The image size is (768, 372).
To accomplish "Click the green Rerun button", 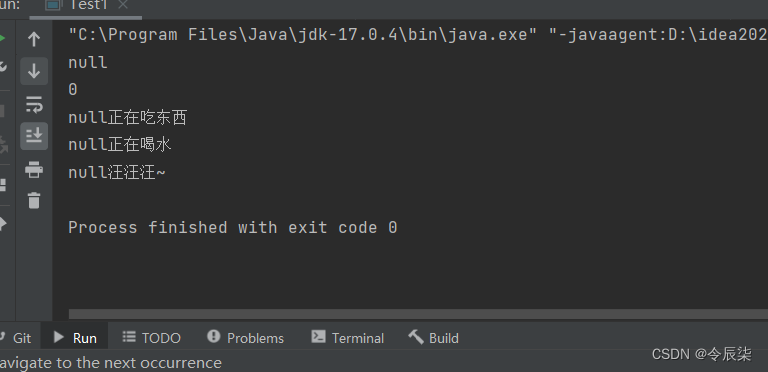I will click(x=2, y=38).
